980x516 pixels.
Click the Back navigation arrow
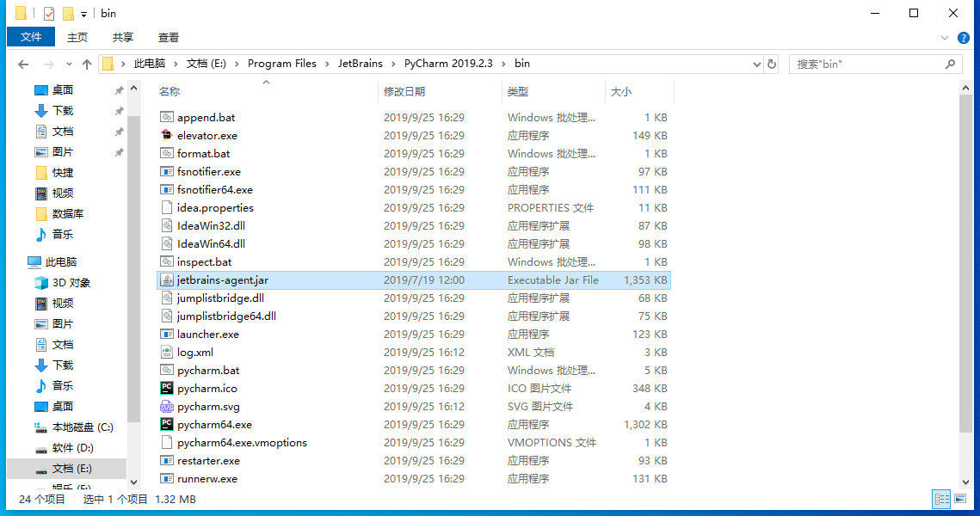(23, 64)
